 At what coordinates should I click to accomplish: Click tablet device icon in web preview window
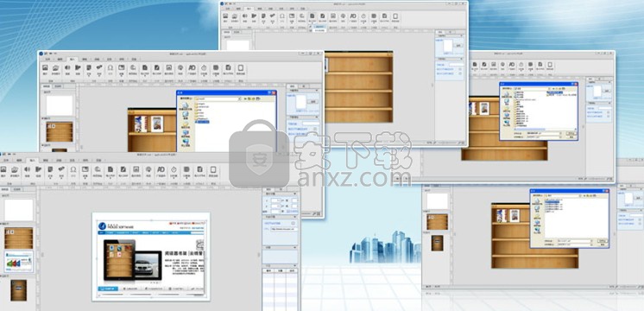click(x=212, y=169)
